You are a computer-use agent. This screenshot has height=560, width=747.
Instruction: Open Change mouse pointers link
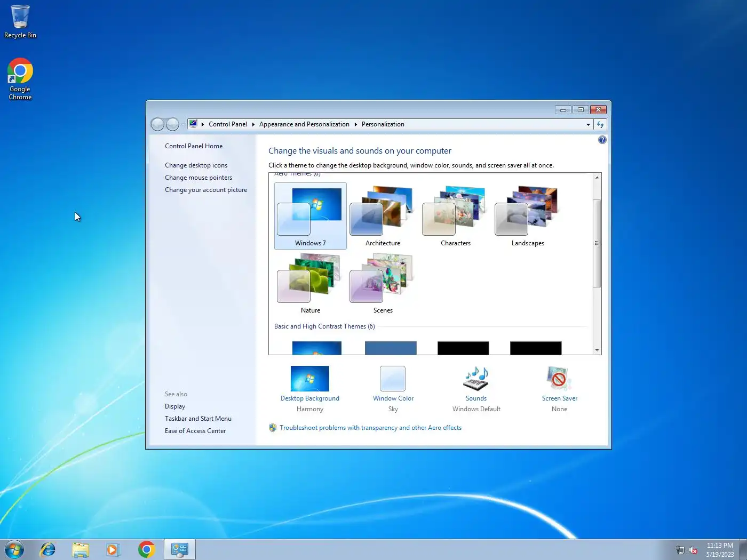(198, 178)
